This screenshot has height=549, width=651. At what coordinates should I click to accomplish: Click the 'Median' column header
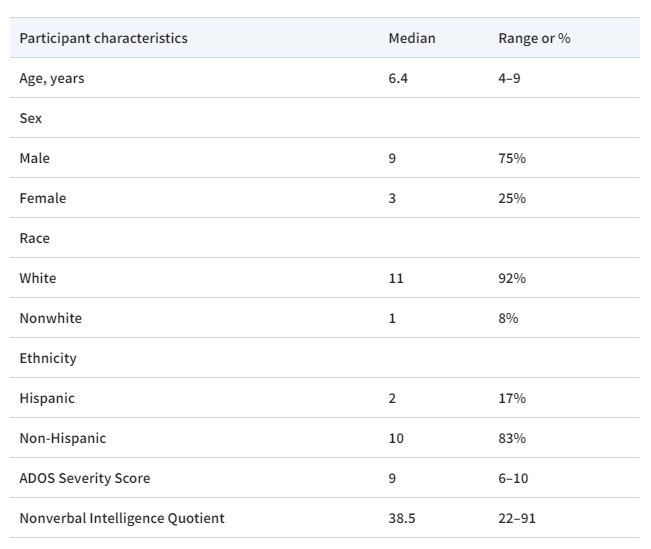point(411,38)
